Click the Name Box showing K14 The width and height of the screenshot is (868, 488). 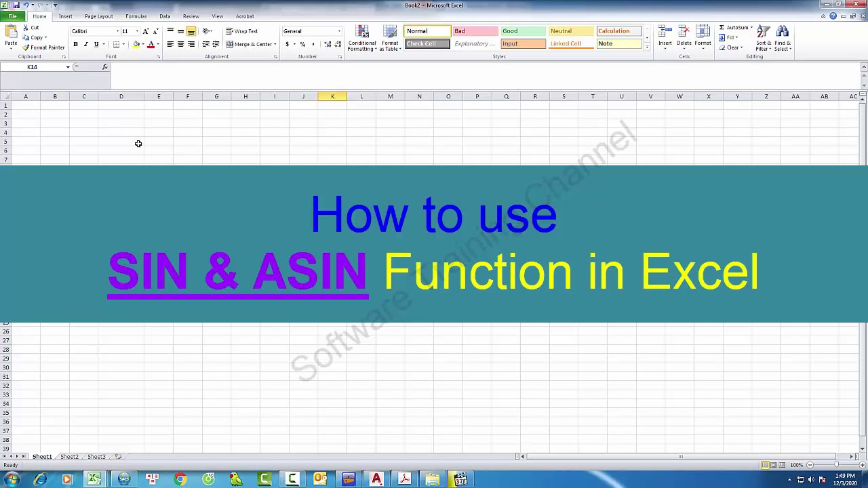click(32, 67)
